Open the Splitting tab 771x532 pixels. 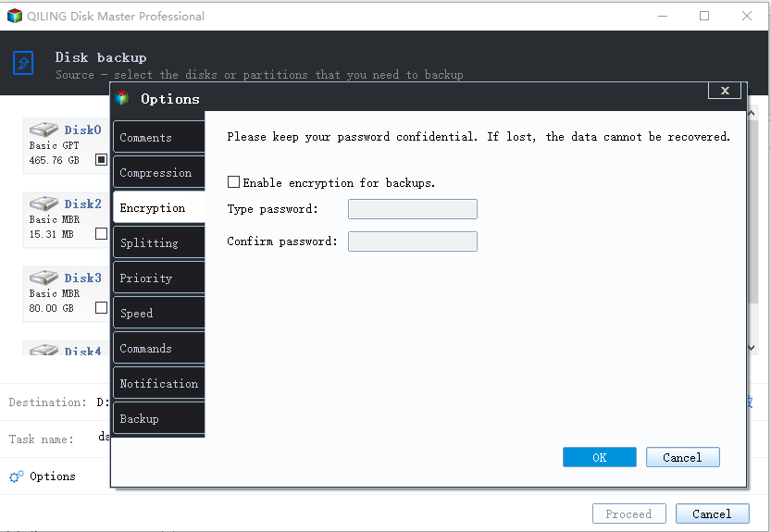tap(159, 243)
